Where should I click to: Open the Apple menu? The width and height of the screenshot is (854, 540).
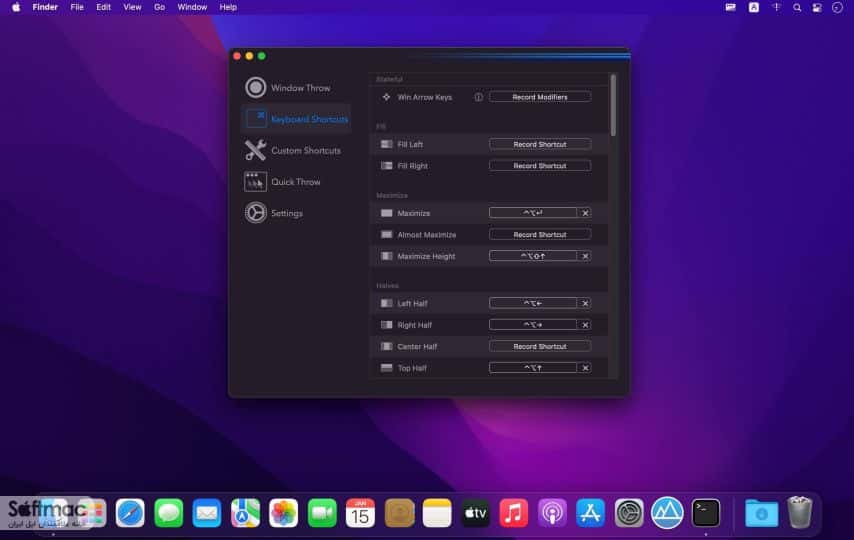click(16, 7)
